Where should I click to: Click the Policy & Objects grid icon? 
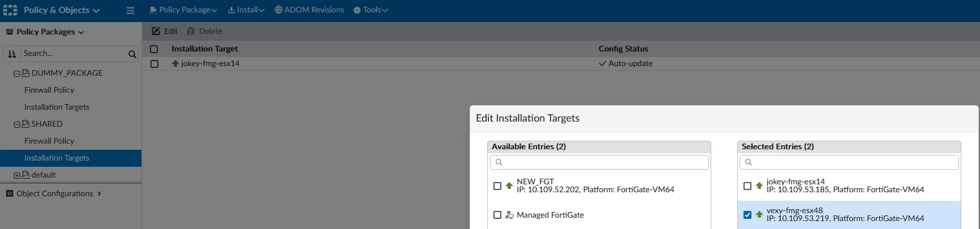(x=10, y=10)
